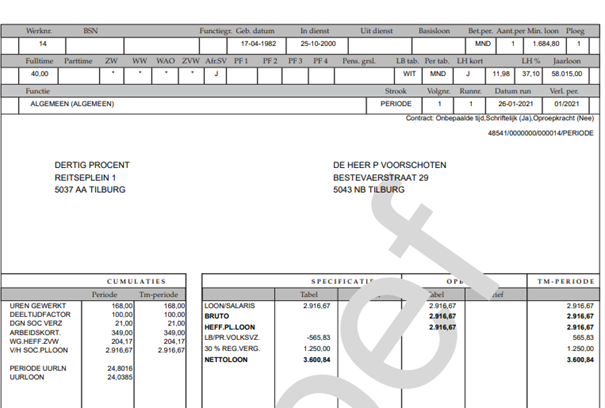Click the employer name DERTIG PROCENT
The height and width of the screenshot is (408, 605).
91,165
